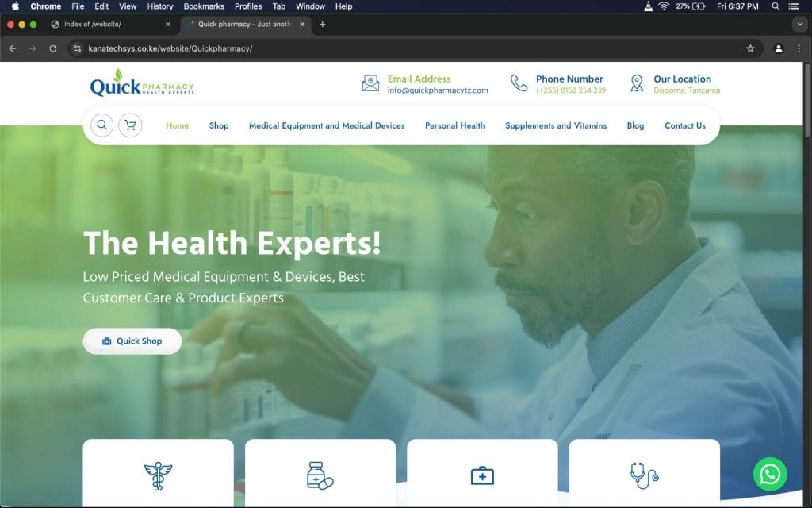Click the Quick Pharmacy logo

141,83
